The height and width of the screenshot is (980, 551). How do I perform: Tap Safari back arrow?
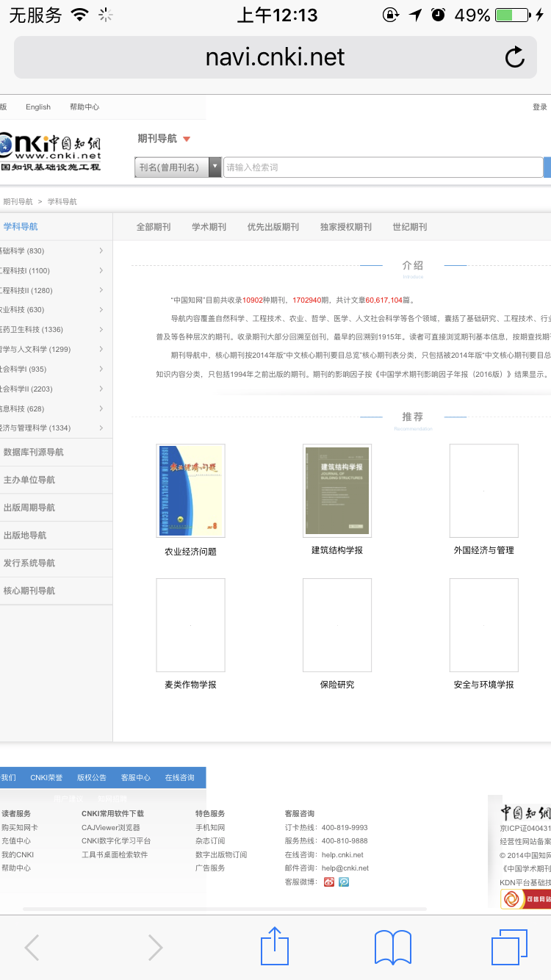[x=32, y=948]
